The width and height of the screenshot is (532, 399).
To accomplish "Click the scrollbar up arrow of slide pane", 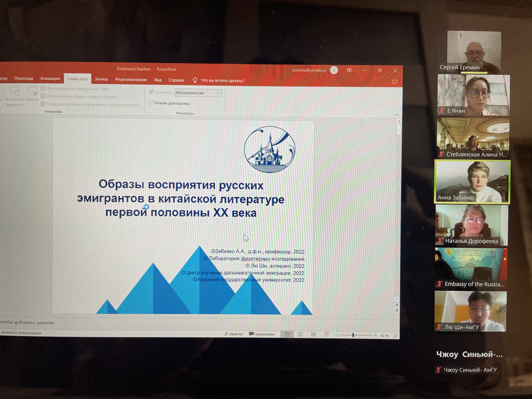I will coord(399,121).
